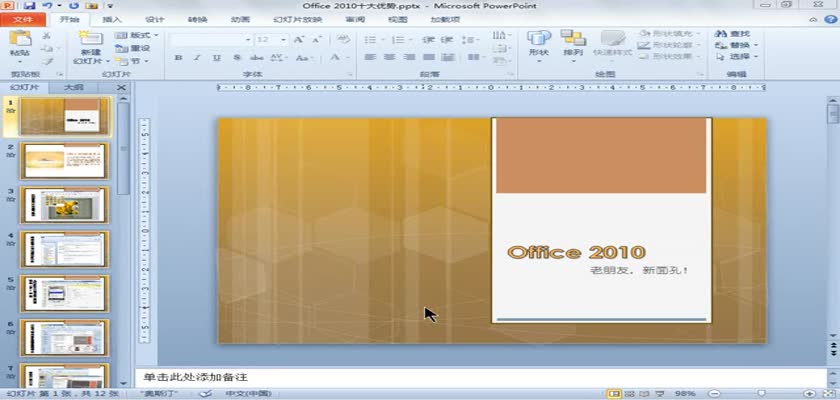The height and width of the screenshot is (400, 840).
Task: Toggle Justify paragraph alignment
Action: (429, 57)
